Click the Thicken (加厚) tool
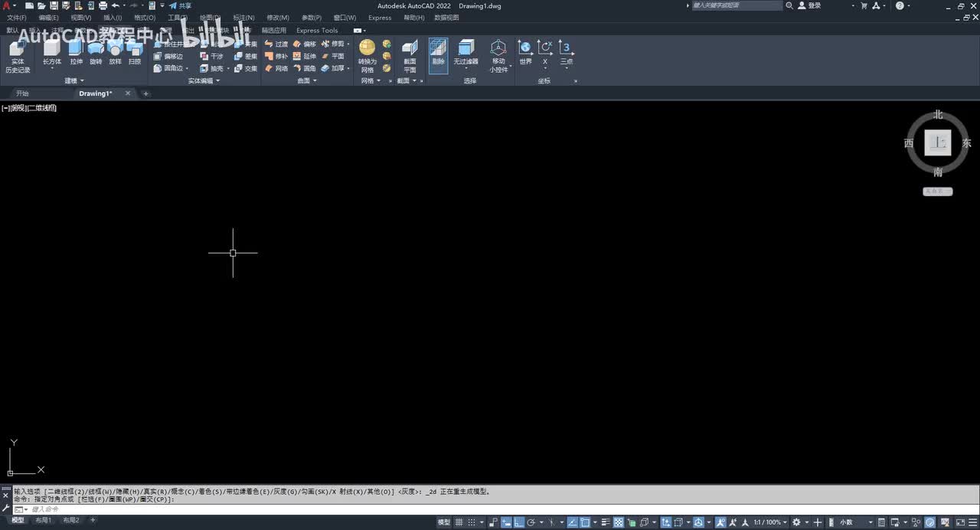 [332, 68]
